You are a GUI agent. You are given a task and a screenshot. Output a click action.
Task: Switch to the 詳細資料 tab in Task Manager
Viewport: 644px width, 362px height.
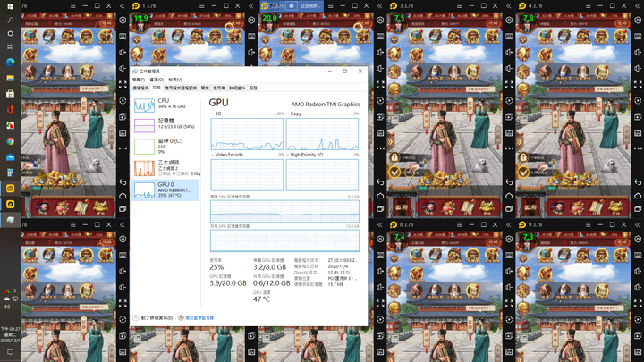pos(237,88)
